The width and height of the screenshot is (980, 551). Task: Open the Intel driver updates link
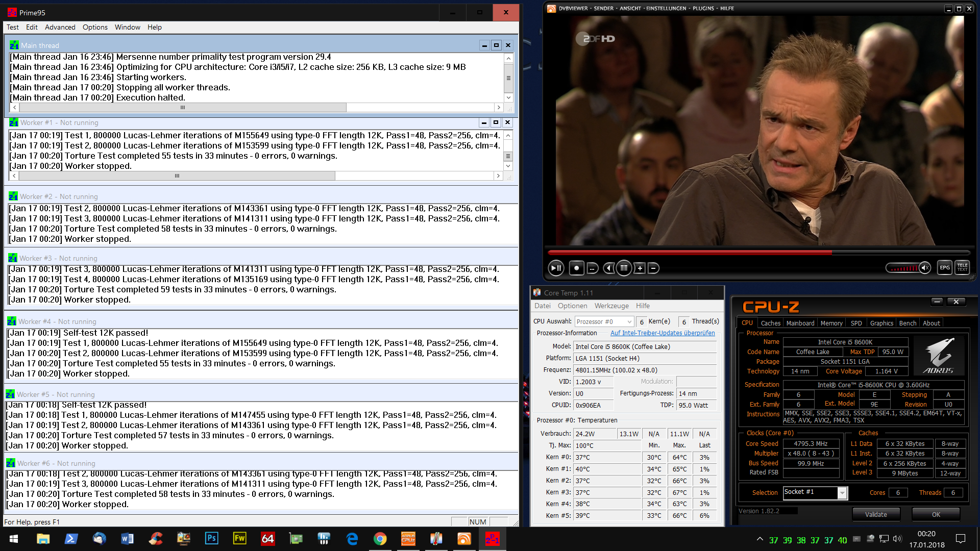662,333
